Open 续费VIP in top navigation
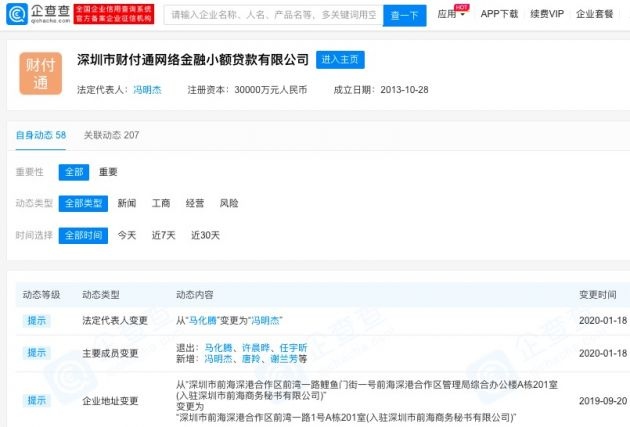 point(549,15)
